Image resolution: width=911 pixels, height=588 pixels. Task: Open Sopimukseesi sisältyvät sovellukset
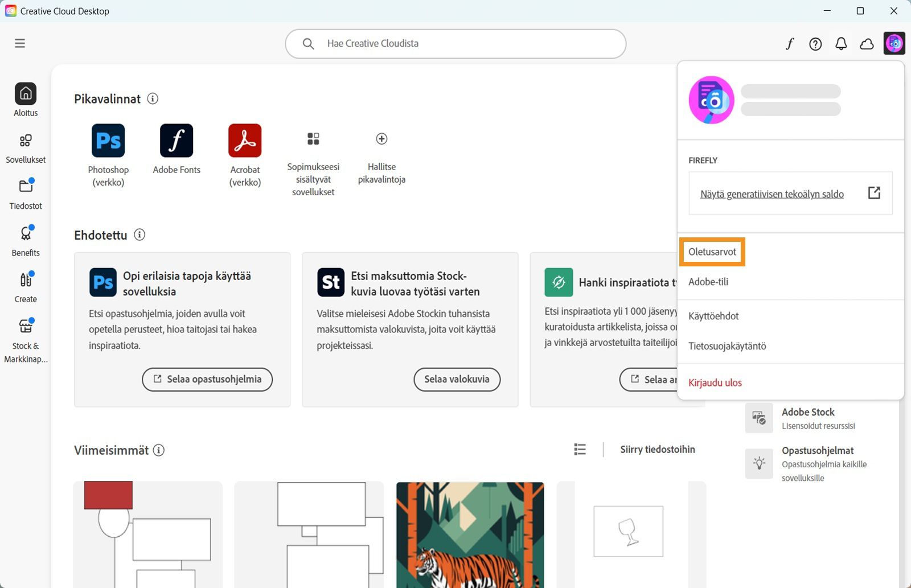pyautogui.click(x=313, y=163)
